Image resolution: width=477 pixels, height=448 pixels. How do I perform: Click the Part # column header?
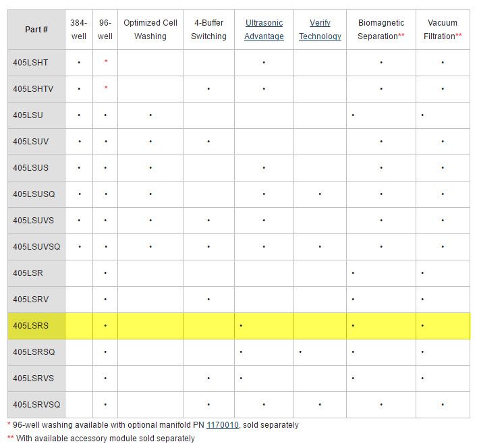pyautogui.click(x=36, y=30)
